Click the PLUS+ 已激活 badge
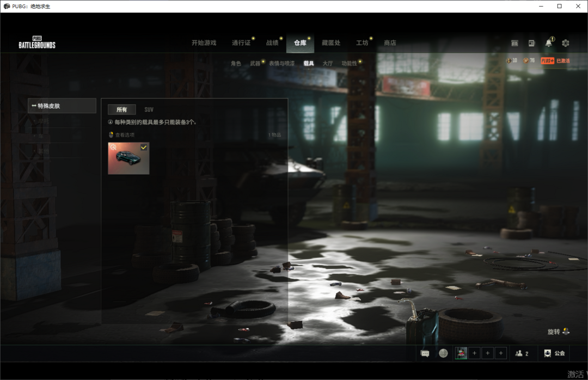 [555, 60]
